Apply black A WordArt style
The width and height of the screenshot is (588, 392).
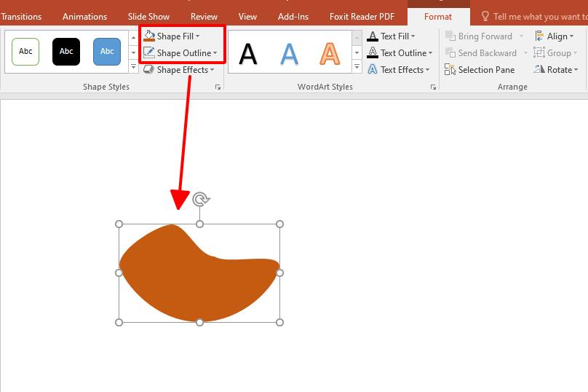(x=248, y=54)
